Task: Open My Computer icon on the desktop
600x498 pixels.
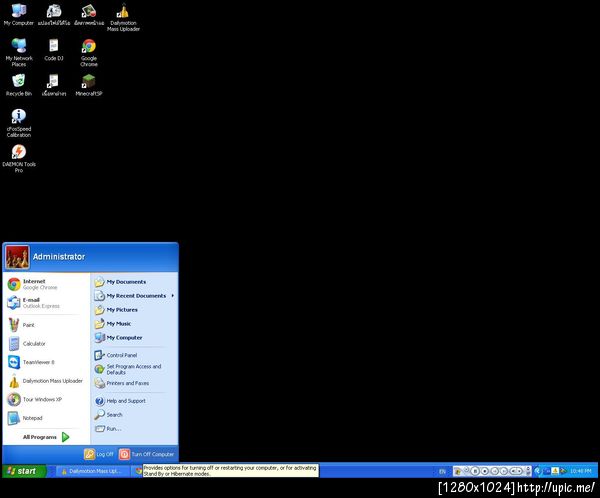Action: pos(18,15)
